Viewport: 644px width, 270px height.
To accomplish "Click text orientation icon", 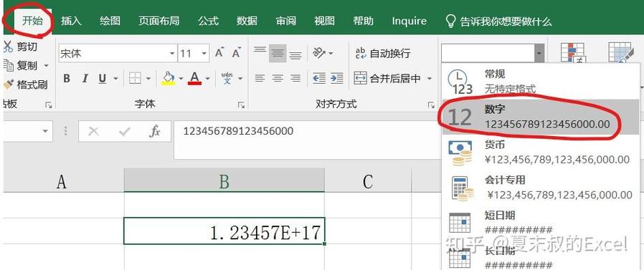I will pyautogui.click(x=318, y=53).
